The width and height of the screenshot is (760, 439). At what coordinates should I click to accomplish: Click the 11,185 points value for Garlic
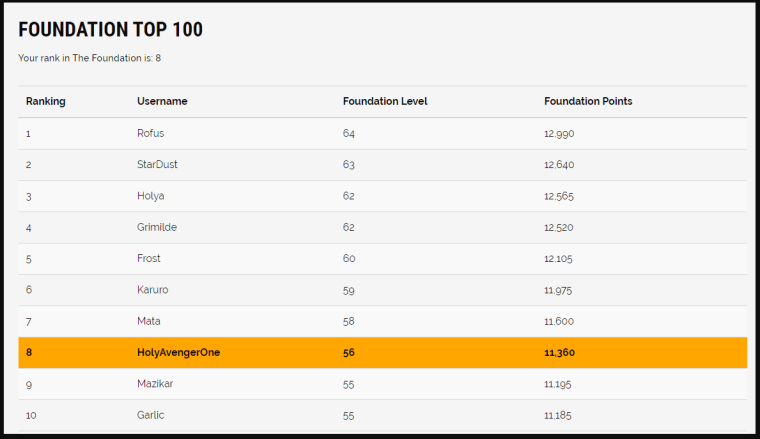click(x=559, y=415)
